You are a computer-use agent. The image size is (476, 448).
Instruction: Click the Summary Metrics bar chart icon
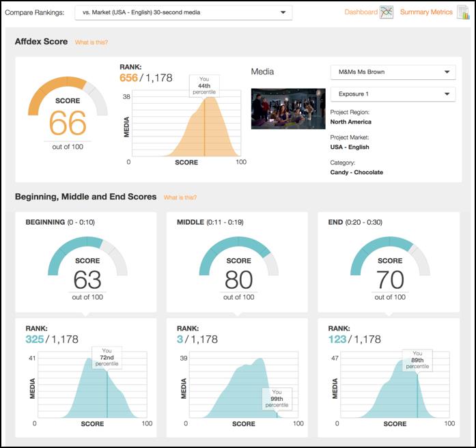point(462,13)
